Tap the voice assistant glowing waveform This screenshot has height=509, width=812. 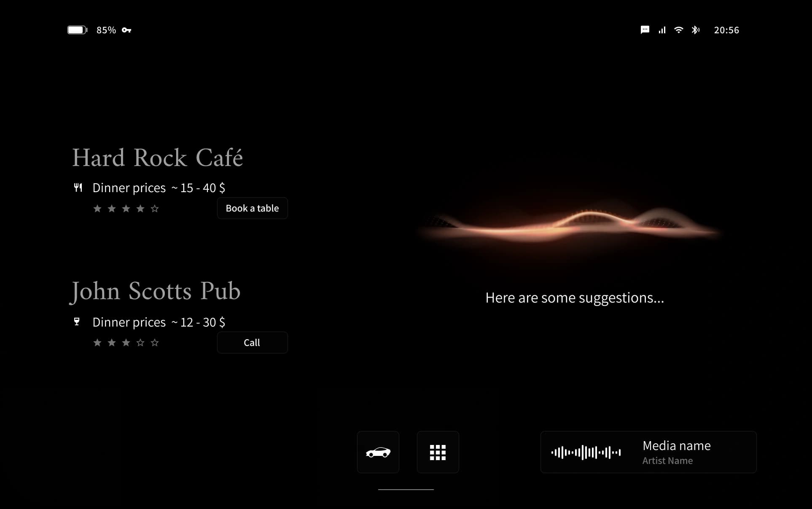[x=569, y=225]
